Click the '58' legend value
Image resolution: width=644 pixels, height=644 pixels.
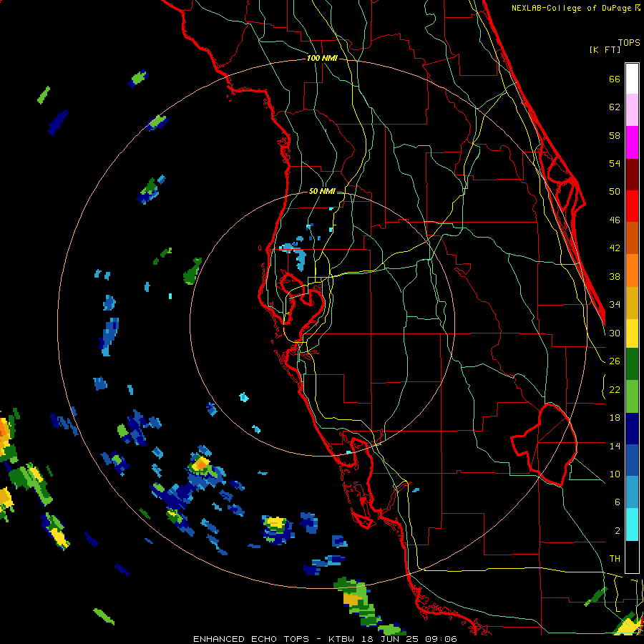(615, 135)
